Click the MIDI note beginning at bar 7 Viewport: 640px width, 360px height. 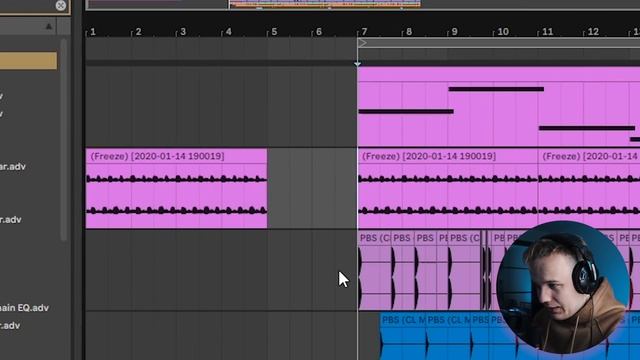click(x=406, y=111)
